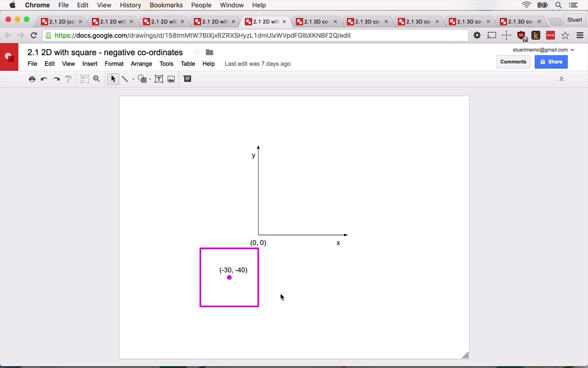Grab the canvas resize handle corner
Viewport: 588px width, 368px height.
465,355
